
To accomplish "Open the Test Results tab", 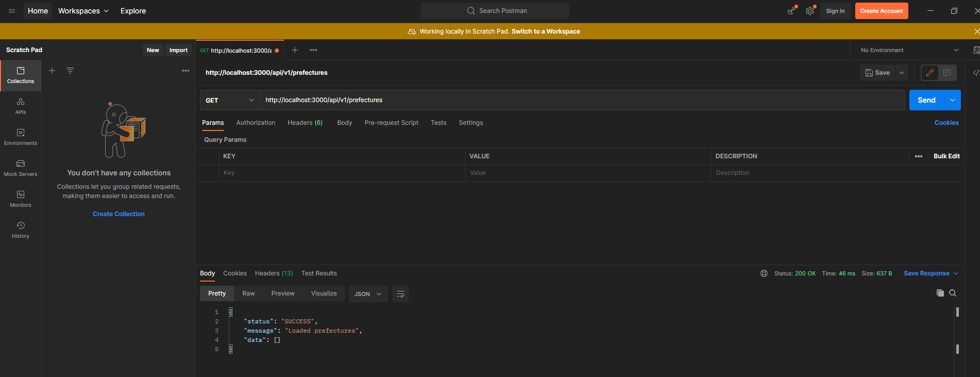I will pyautogui.click(x=319, y=273).
